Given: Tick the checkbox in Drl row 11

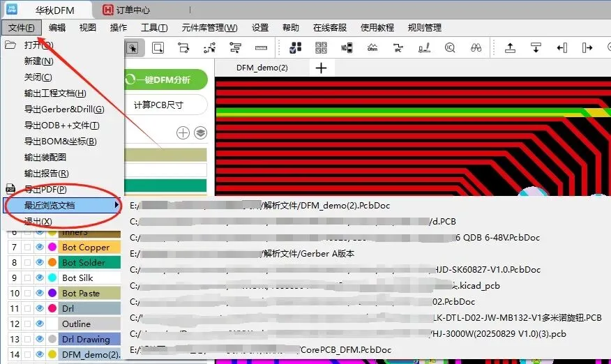Looking at the screenshot, I should coord(27,308).
